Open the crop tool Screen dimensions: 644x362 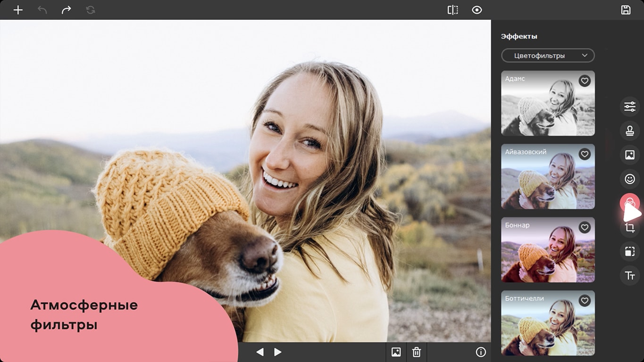pos(629,228)
